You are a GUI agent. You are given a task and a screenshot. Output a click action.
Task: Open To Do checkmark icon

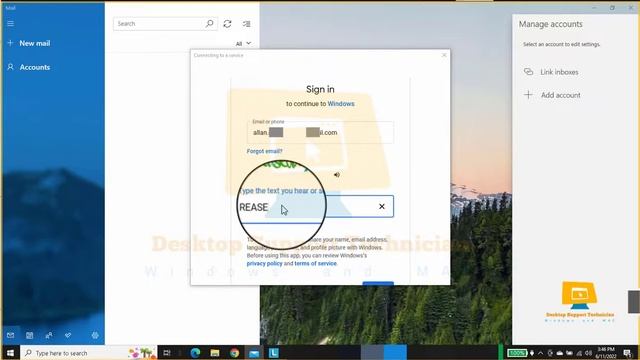pos(68,335)
